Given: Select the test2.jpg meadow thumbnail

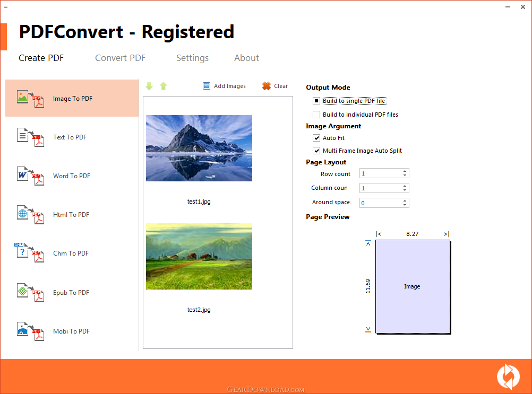Looking at the screenshot, I should click(199, 257).
